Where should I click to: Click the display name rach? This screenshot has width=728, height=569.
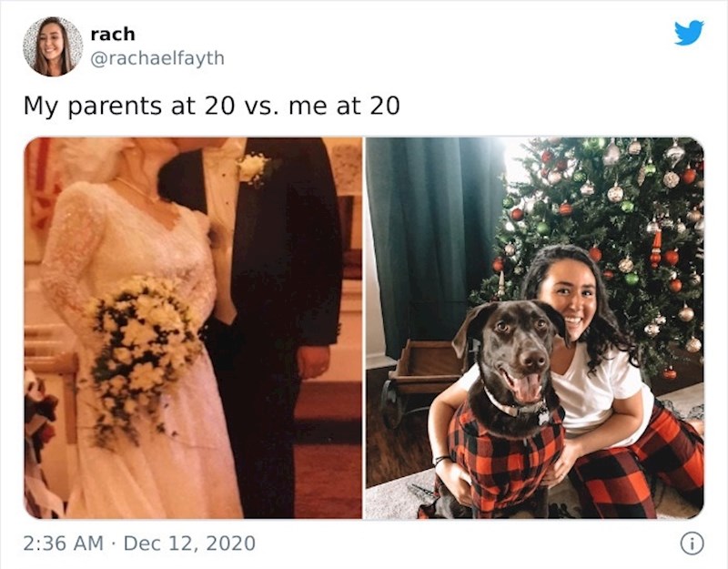[x=113, y=34]
